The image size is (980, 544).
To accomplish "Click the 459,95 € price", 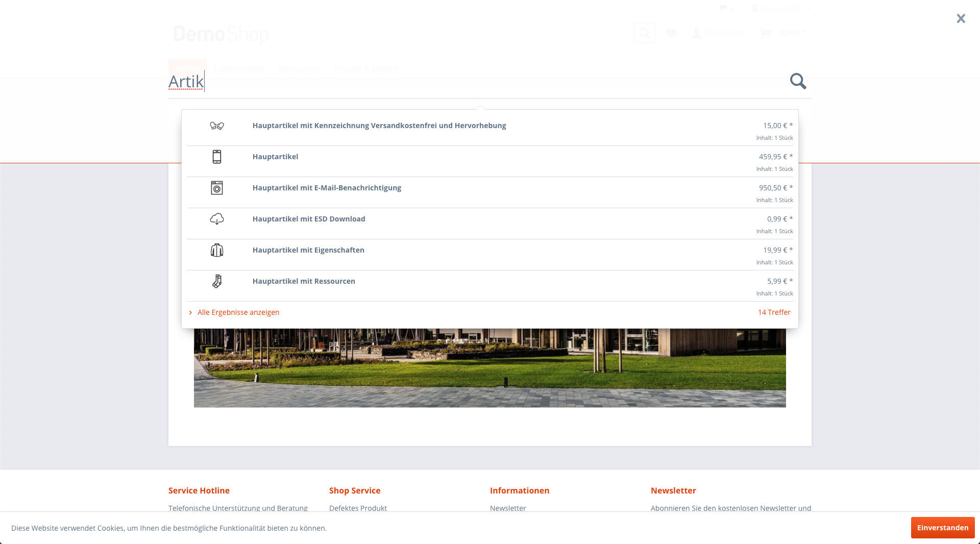I will (x=776, y=157).
